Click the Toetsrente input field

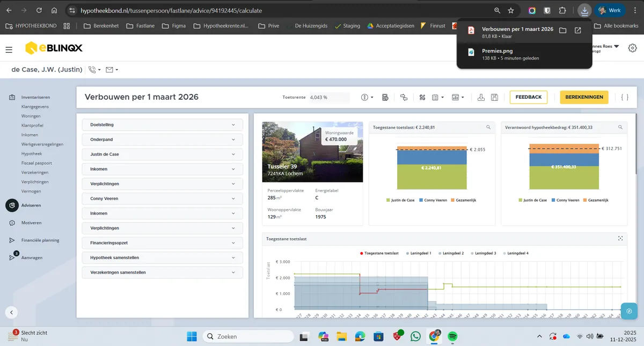(329, 98)
